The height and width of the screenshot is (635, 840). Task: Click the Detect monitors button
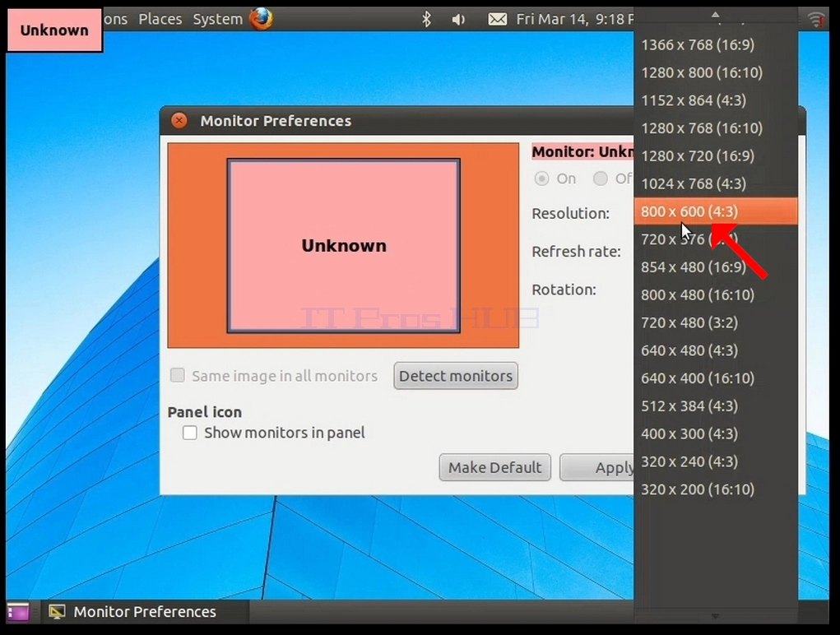pyautogui.click(x=456, y=376)
